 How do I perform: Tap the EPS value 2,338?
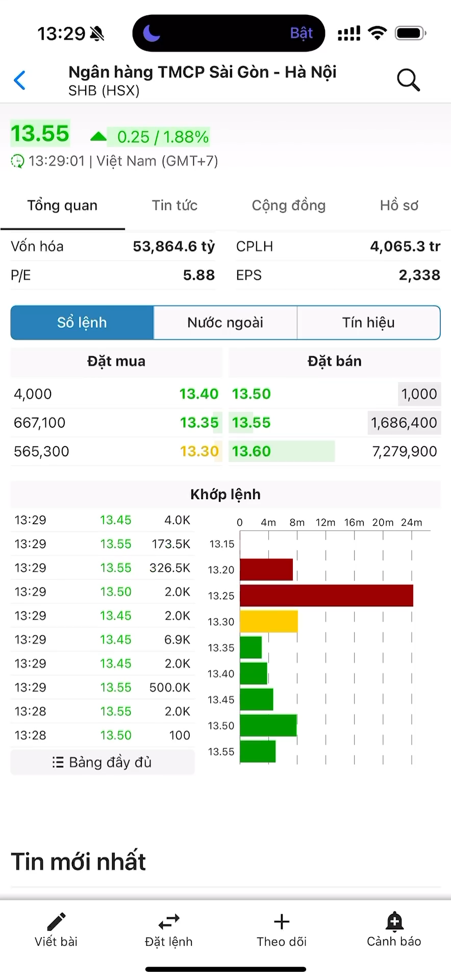[x=419, y=275]
